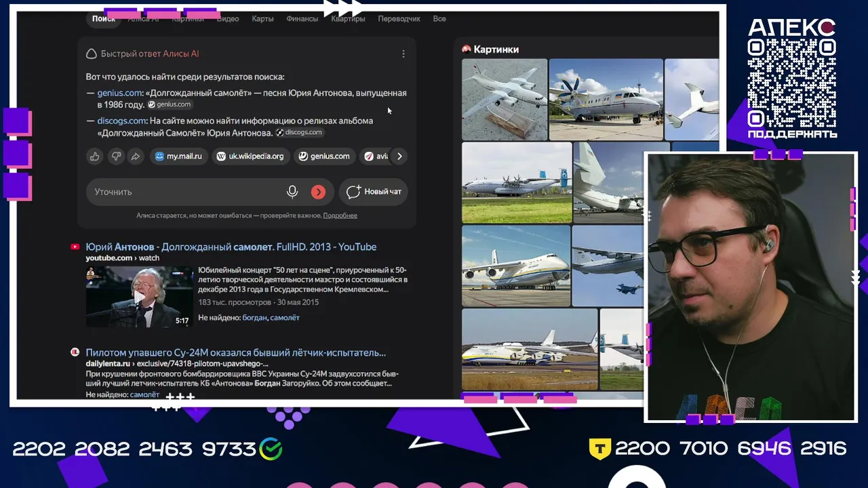
Task: Follow the discogs.com link starting the second answer line
Action: 121,121
